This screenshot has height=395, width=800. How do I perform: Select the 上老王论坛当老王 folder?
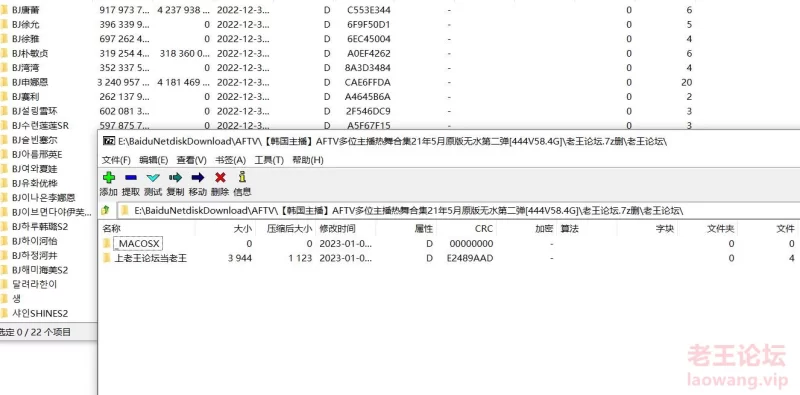pyautogui.click(x=151, y=258)
